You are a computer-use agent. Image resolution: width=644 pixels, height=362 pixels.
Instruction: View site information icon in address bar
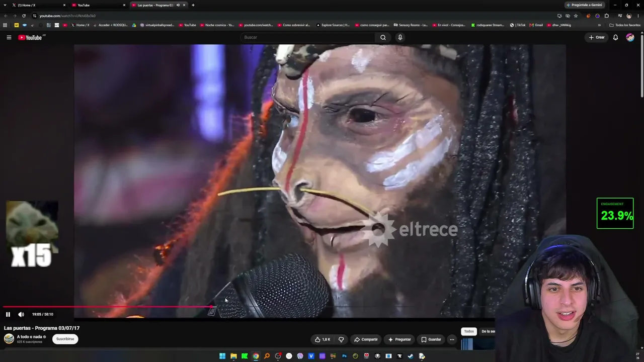35,16
